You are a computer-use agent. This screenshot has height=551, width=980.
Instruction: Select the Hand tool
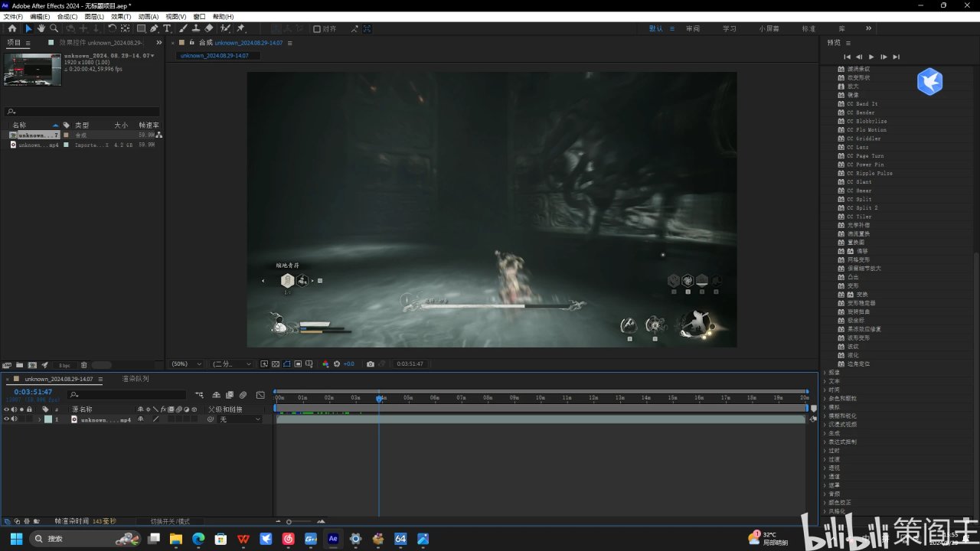[x=41, y=28]
